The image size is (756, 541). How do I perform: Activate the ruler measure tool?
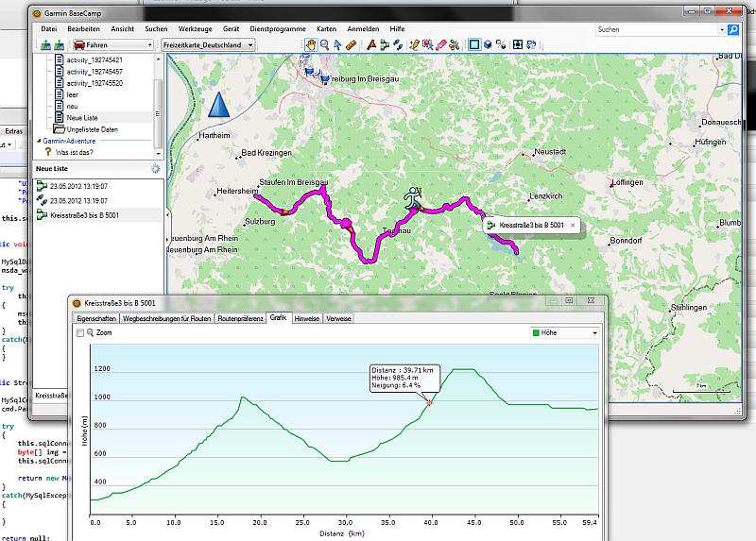(x=351, y=44)
